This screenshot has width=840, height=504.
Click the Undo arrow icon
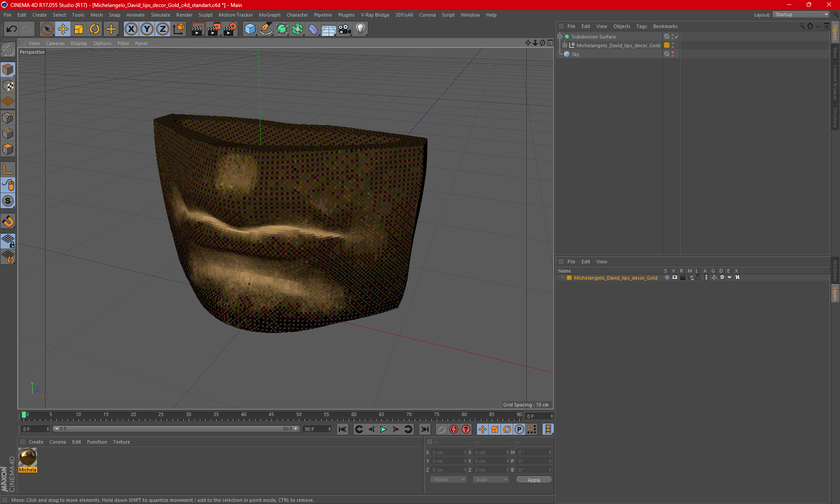12,29
